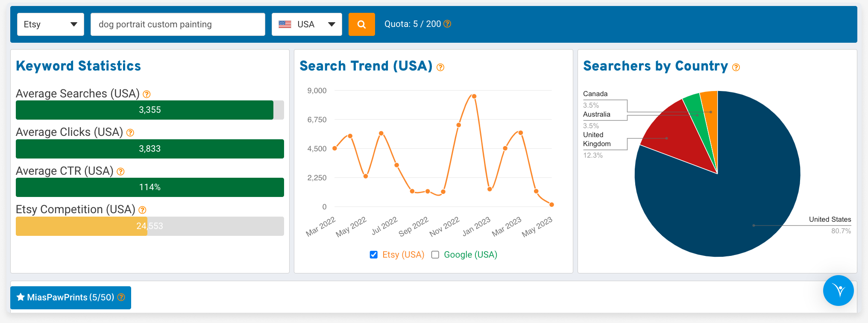The image size is (868, 323).
Task: Click the Jul 2022 x-axis label
Action: click(x=384, y=226)
